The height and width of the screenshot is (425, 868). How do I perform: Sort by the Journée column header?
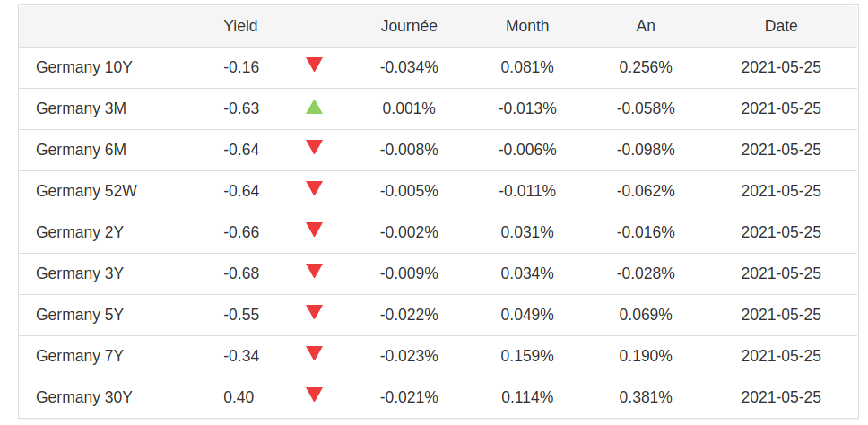coord(409,26)
